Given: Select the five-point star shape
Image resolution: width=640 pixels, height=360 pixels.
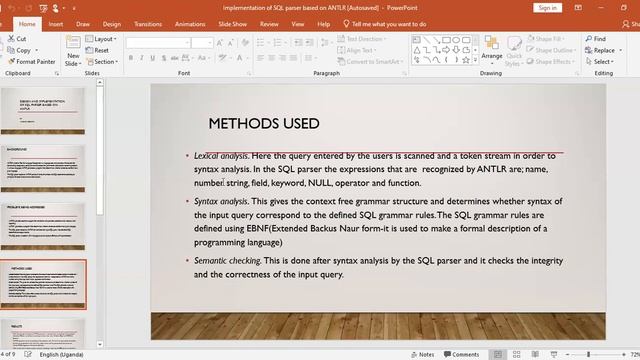Looking at the screenshot, I should pyautogui.click(x=466, y=60).
